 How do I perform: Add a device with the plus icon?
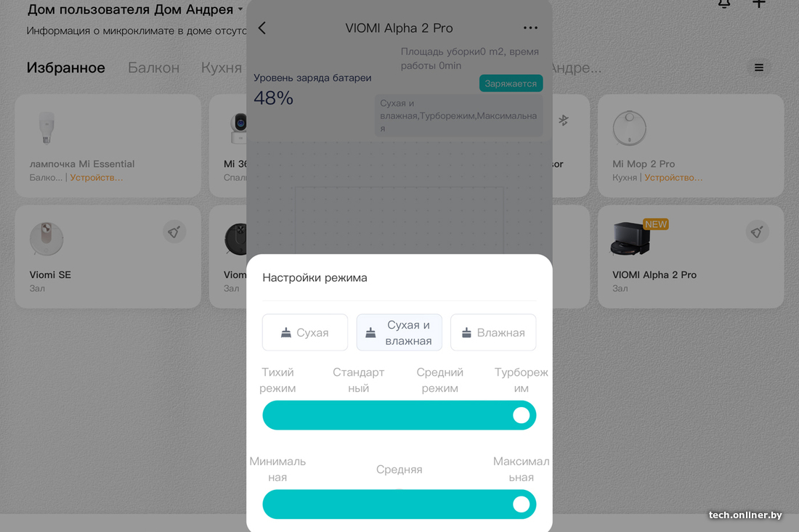tap(759, 4)
